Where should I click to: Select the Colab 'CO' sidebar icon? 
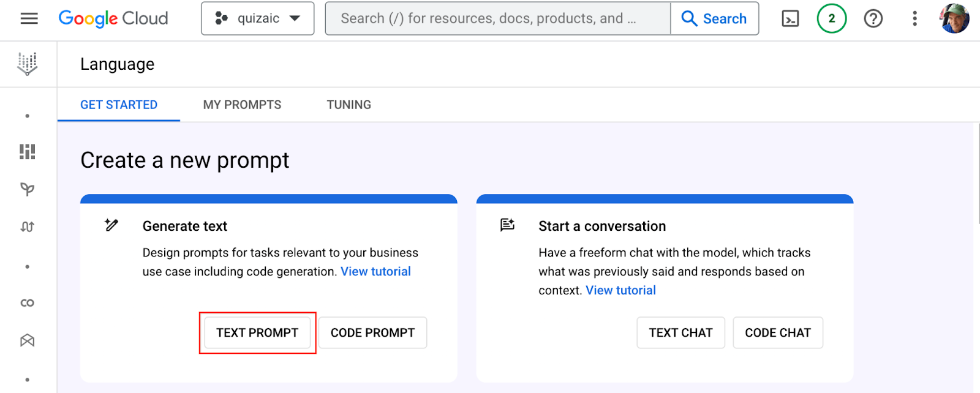(x=28, y=303)
